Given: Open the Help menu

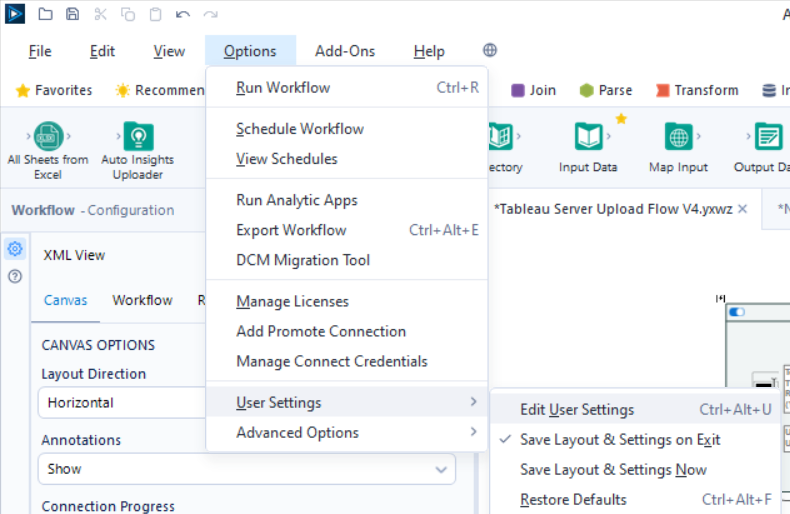Looking at the screenshot, I should [x=429, y=51].
